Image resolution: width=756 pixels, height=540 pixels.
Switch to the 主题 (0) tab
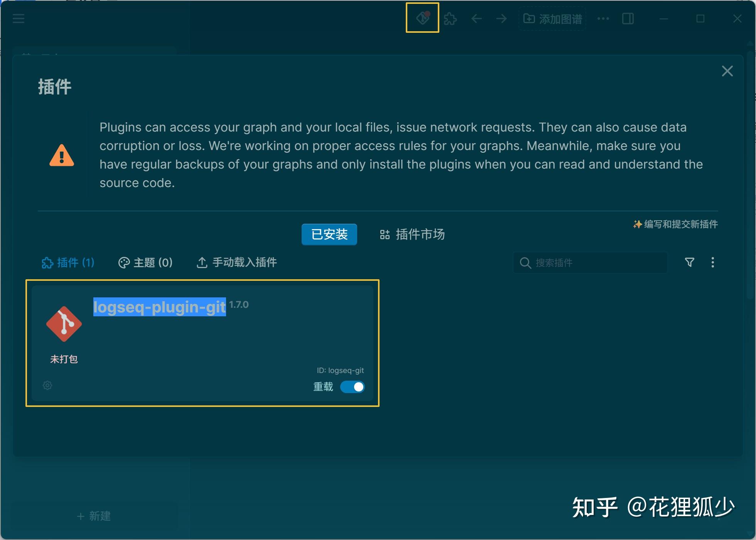(145, 263)
